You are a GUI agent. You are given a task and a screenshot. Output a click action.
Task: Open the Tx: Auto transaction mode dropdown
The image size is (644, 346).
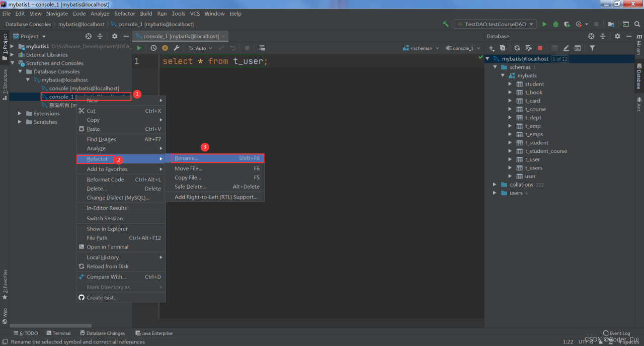click(x=200, y=48)
